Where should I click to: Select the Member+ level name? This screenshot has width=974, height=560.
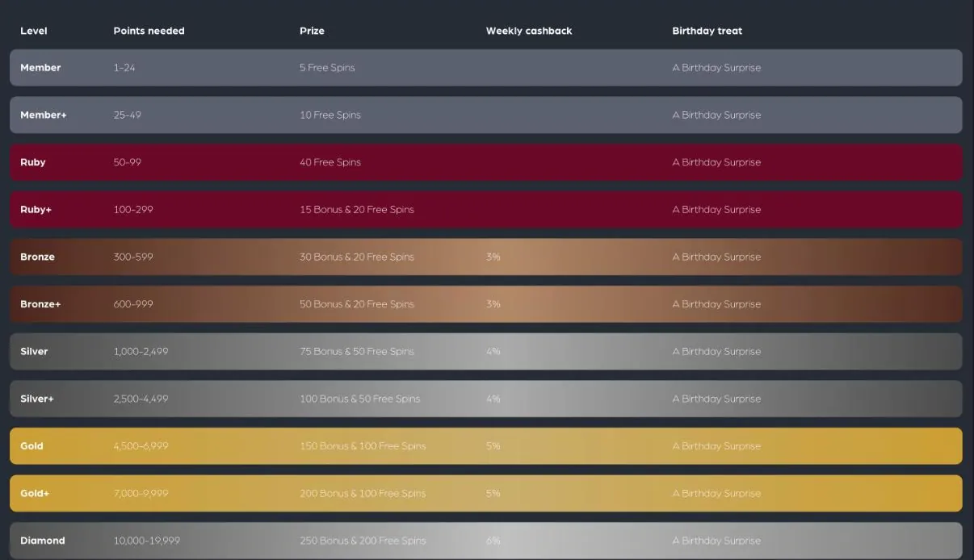point(44,115)
